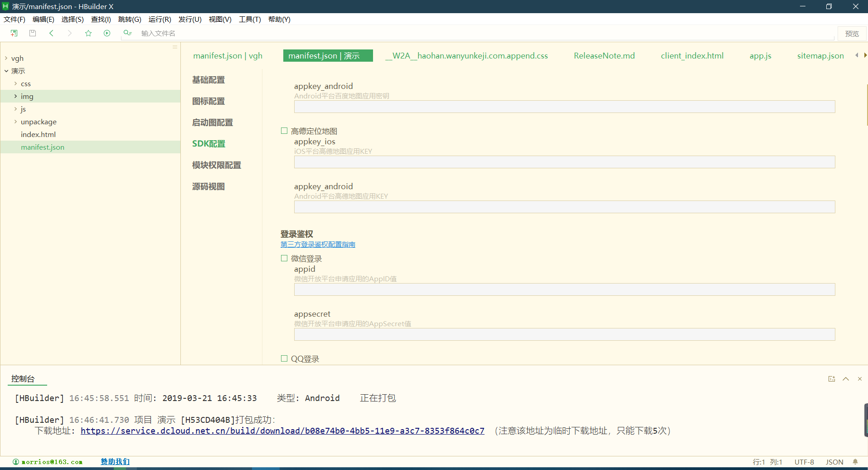868x470 pixels.
Task: Expand the img folder
Action: (15, 96)
